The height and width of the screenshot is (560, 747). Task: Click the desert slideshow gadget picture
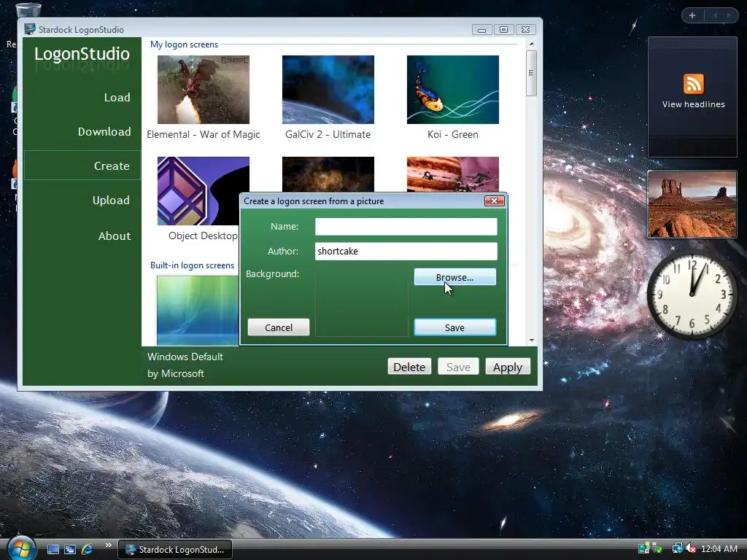[692, 204]
